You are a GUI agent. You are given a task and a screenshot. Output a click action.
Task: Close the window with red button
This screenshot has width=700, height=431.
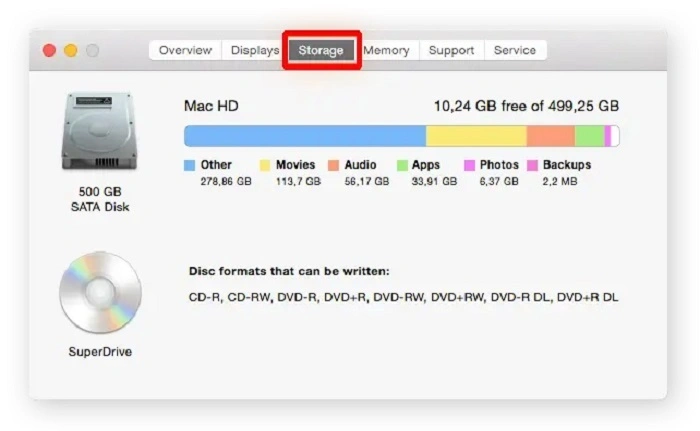pyautogui.click(x=49, y=50)
